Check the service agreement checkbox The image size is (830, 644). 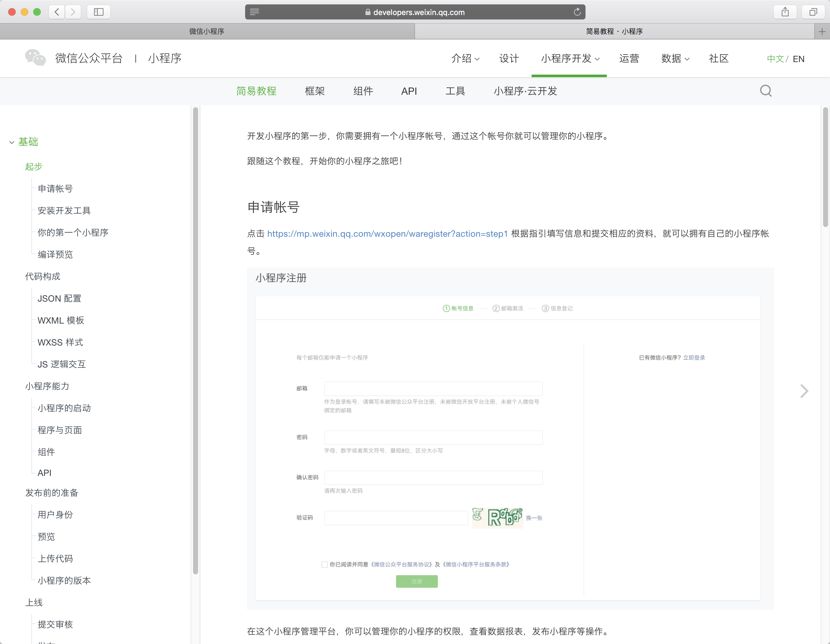pos(324,564)
